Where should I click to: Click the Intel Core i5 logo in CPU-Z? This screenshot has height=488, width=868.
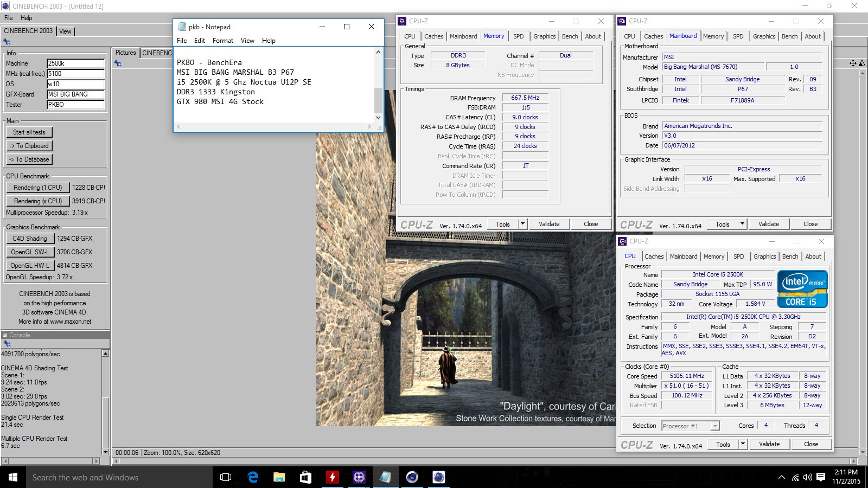pyautogui.click(x=802, y=289)
